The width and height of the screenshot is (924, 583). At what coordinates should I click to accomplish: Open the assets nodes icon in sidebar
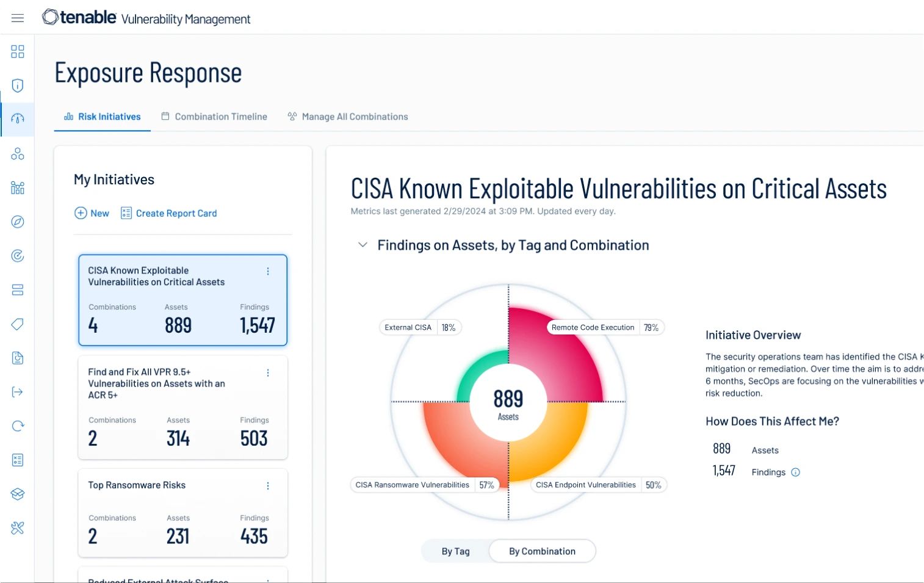(18, 154)
